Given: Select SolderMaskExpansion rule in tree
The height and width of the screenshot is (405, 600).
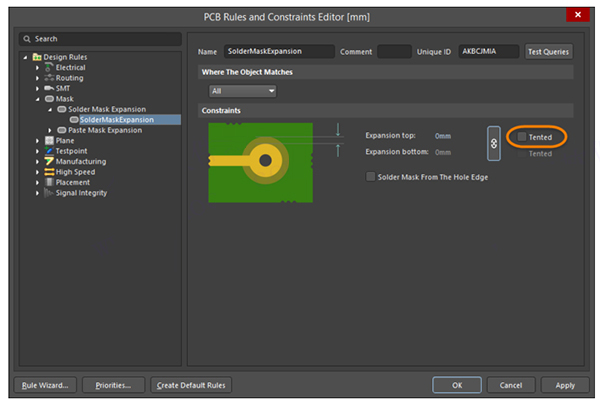Looking at the screenshot, I should point(117,120).
